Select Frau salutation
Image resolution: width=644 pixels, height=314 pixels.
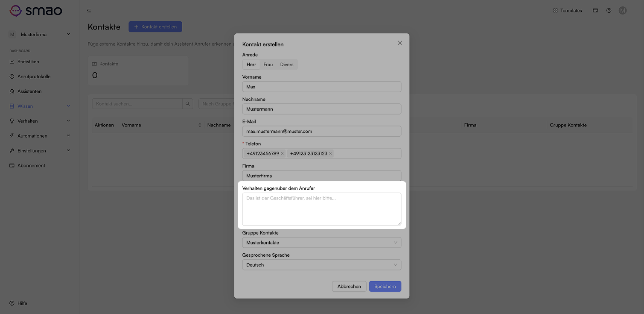pyautogui.click(x=268, y=65)
